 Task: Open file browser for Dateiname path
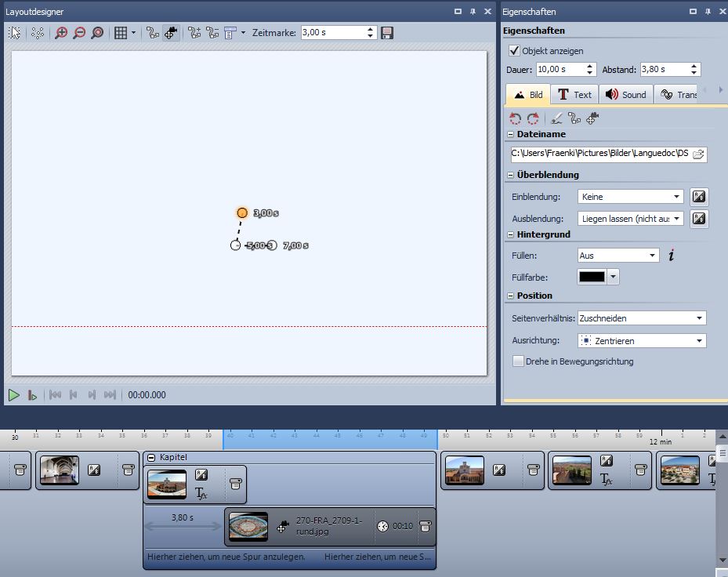(698, 154)
